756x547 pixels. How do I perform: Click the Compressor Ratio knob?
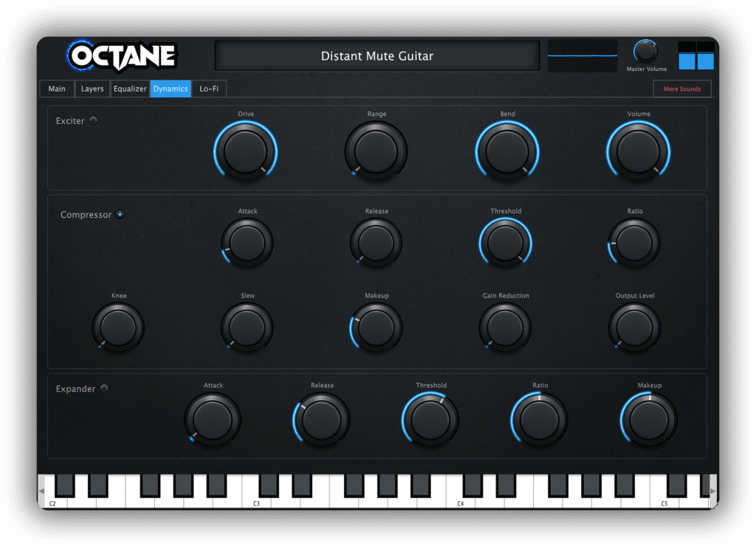[634, 242]
